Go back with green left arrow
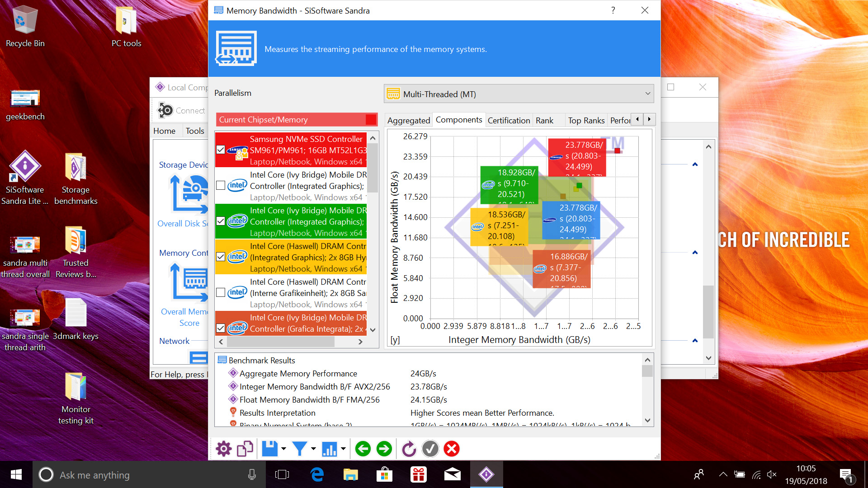This screenshot has height=488, width=868. pyautogui.click(x=363, y=449)
